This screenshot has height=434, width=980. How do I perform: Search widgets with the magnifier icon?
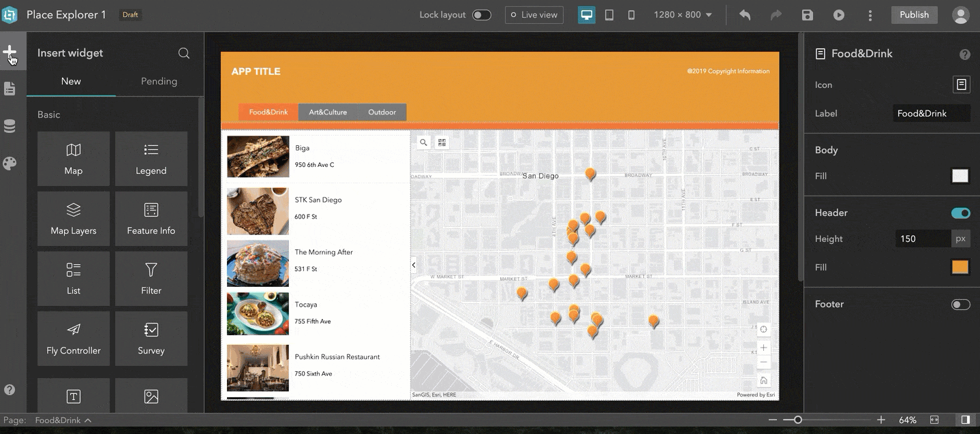pyautogui.click(x=184, y=53)
